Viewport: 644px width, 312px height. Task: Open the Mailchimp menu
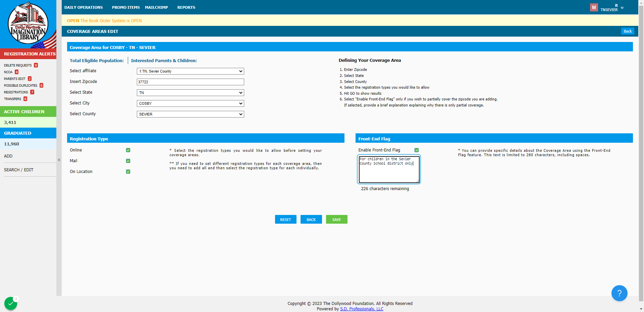(x=157, y=7)
